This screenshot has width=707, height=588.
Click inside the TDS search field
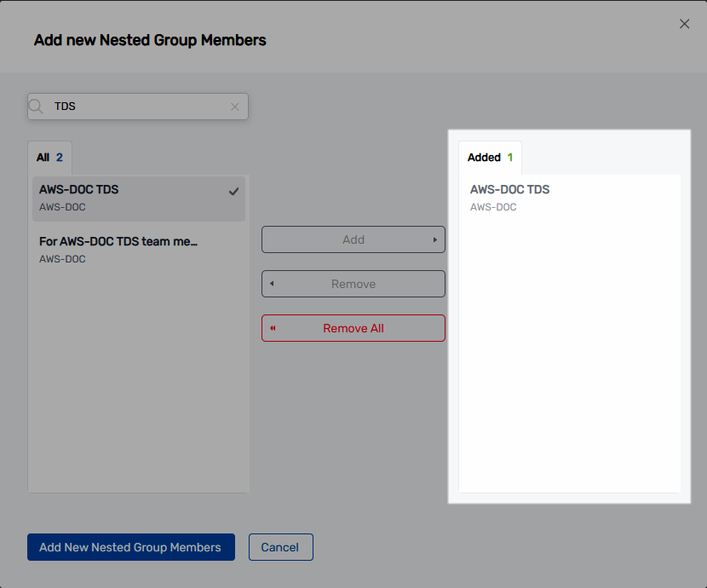[136, 106]
